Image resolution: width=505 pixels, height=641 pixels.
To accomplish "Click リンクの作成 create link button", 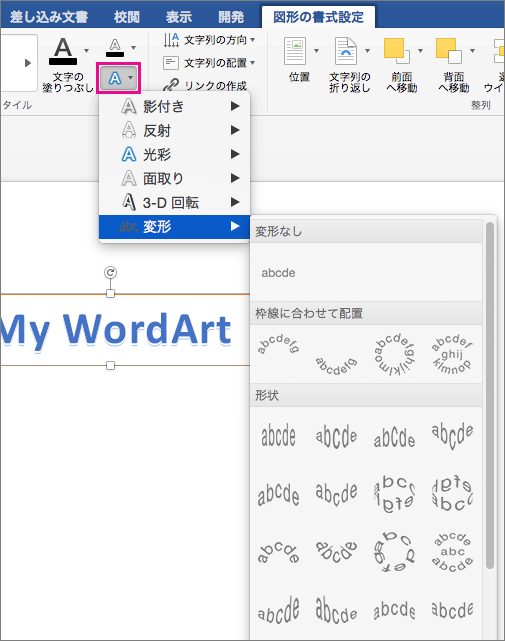I will tap(205, 85).
